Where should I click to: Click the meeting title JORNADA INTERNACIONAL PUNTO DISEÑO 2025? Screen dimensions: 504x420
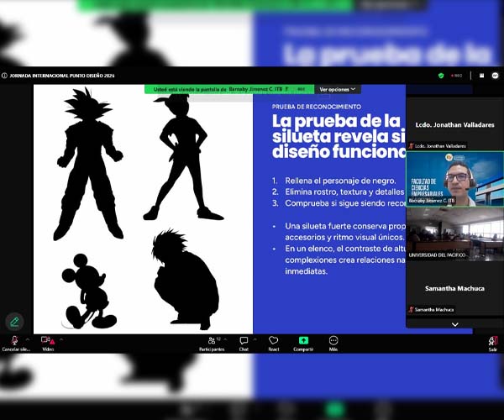61,76
